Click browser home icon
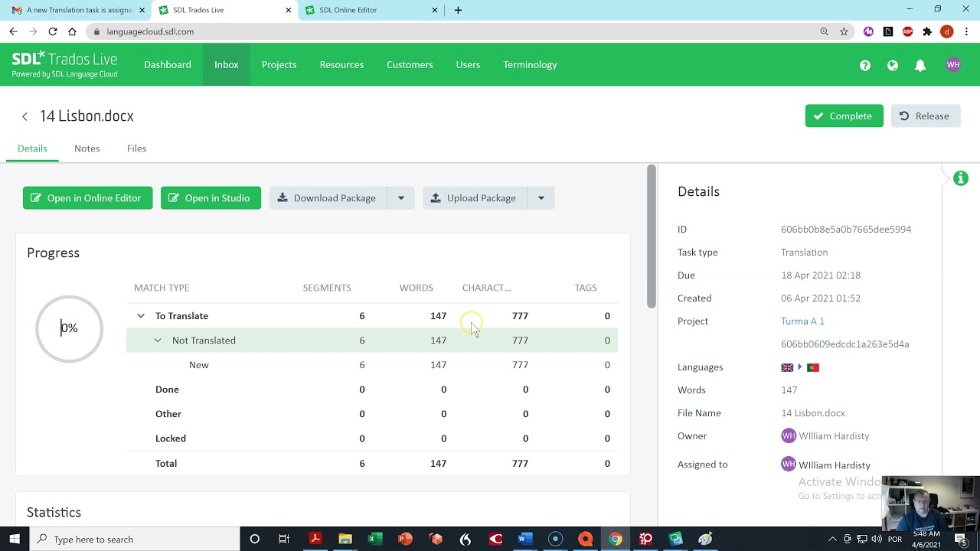This screenshot has height=551, width=980. click(72, 31)
